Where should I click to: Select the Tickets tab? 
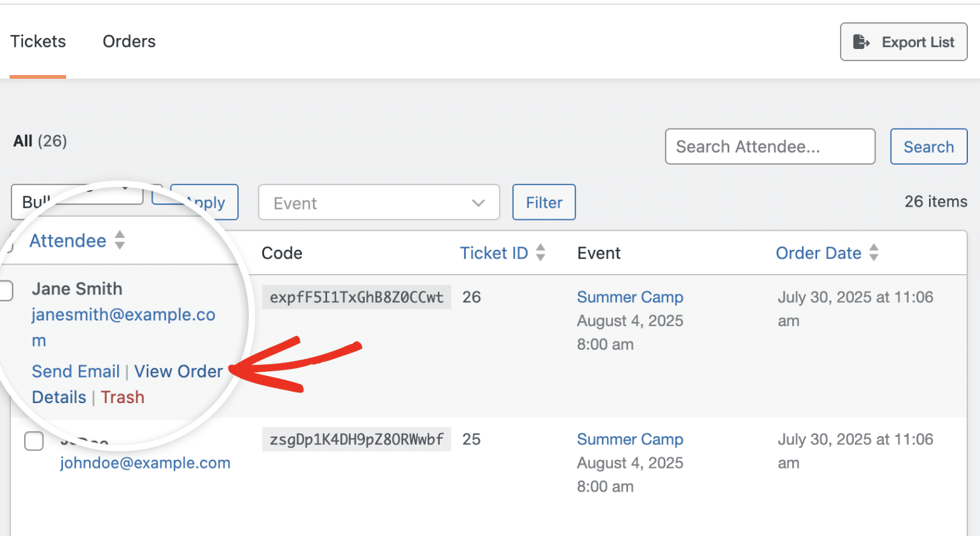tap(38, 41)
